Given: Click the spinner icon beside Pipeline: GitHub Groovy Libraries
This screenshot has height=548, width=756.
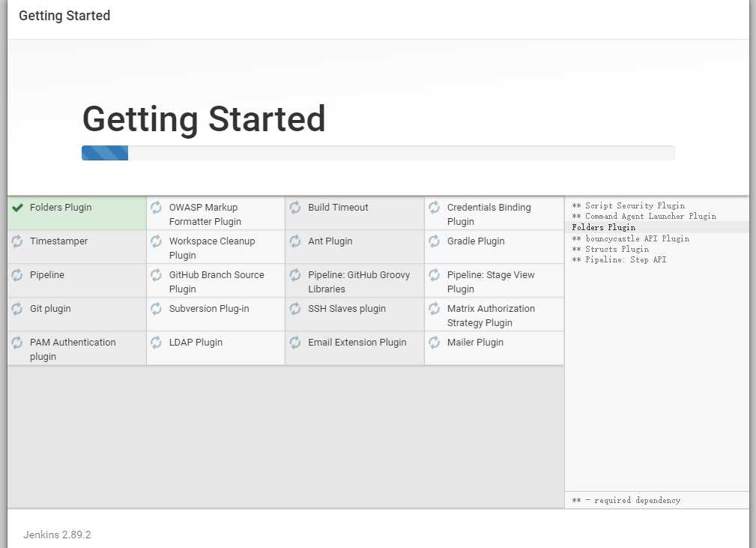Looking at the screenshot, I should (x=295, y=275).
